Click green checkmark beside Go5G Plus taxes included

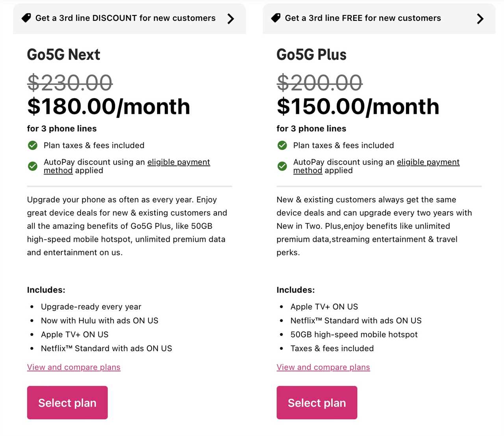282,145
